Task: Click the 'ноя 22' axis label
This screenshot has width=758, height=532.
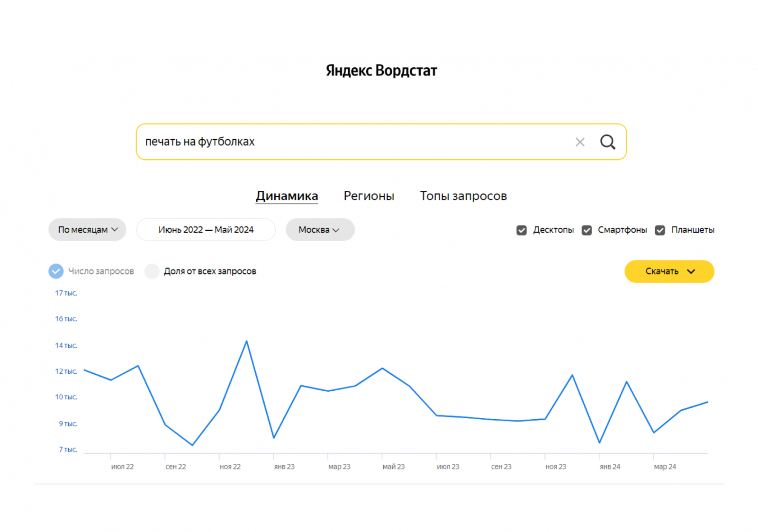Action: tap(230, 467)
